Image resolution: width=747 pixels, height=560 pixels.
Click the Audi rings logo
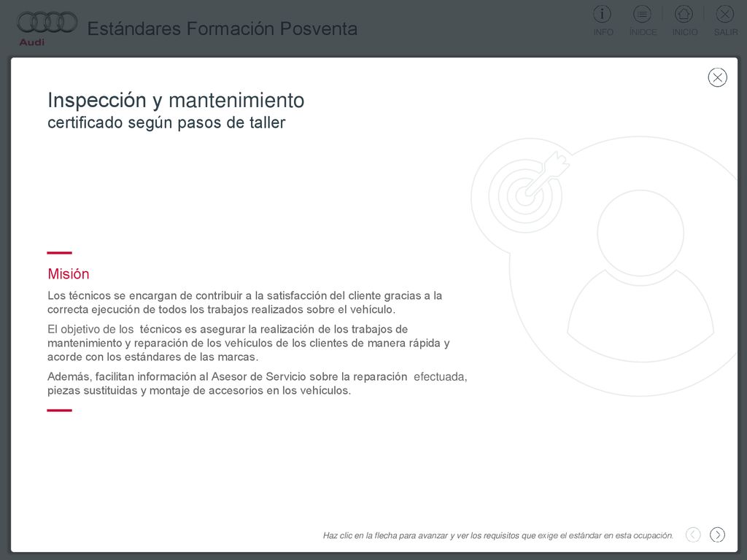click(x=47, y=23)
